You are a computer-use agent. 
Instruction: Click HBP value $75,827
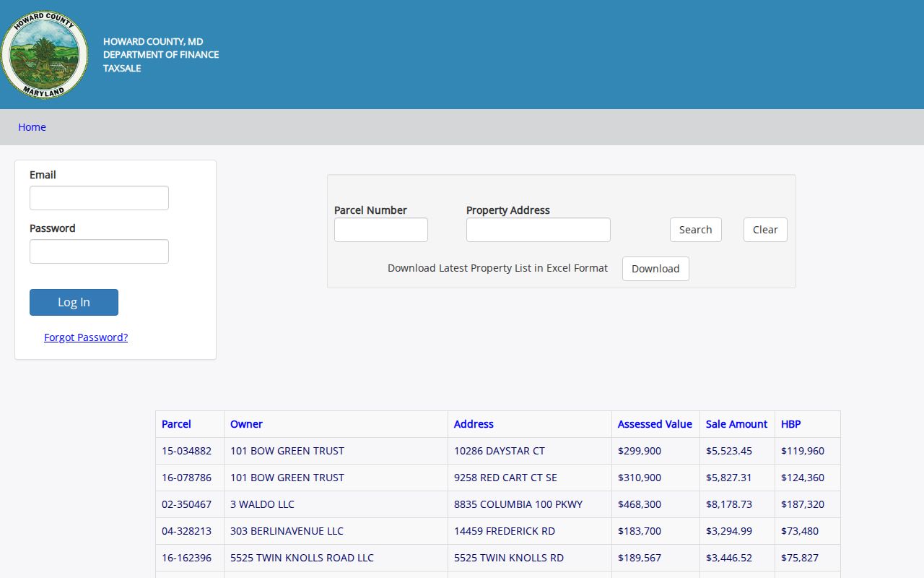800,558
